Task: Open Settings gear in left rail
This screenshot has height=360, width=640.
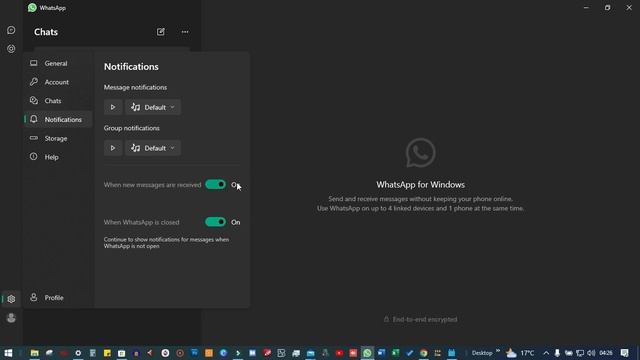Action: click(11, 299)
